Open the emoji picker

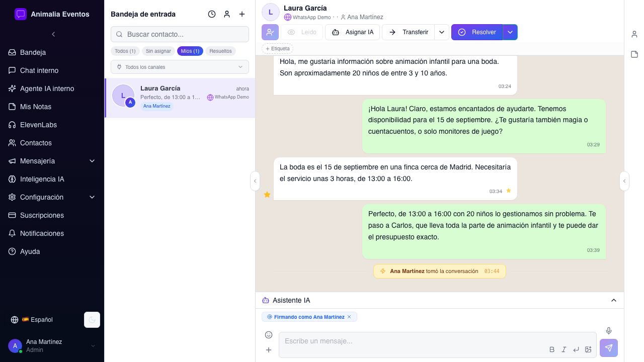coord(269,335)
